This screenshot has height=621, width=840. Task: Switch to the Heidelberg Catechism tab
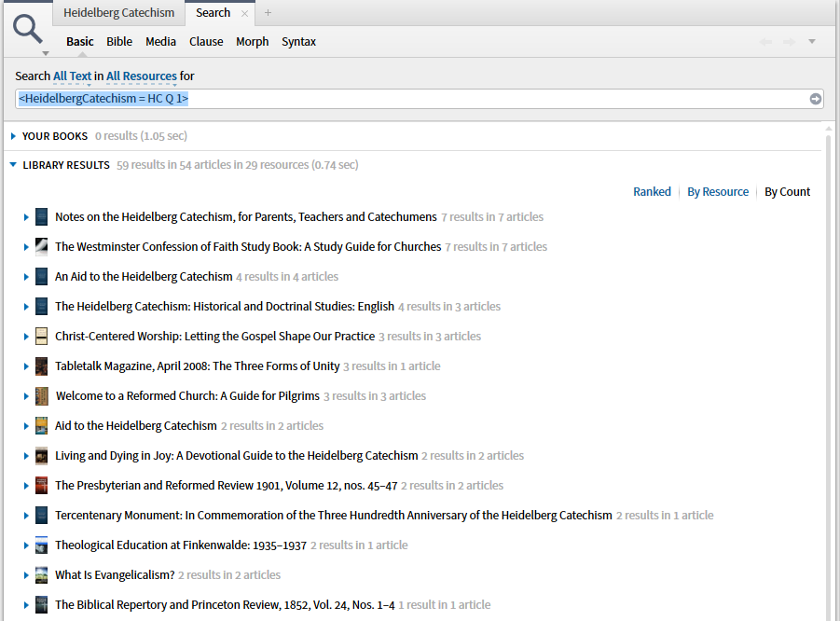point(119,13)
